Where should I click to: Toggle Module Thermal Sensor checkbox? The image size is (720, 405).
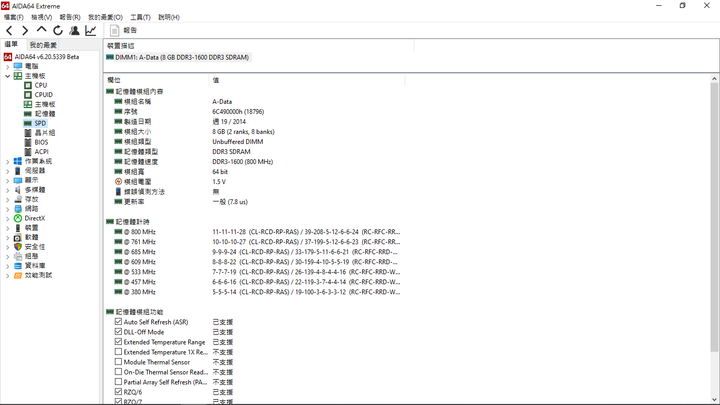coord(118,362)
